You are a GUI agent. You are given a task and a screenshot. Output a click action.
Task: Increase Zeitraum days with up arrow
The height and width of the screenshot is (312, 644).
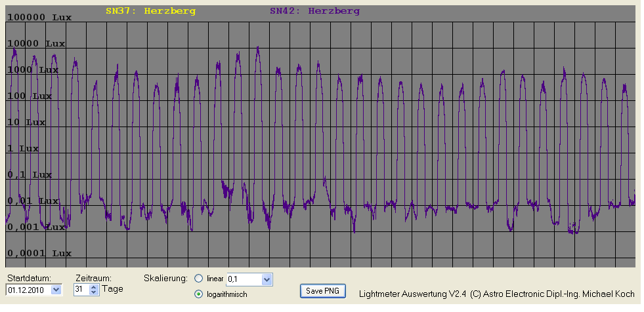[93, 286]
